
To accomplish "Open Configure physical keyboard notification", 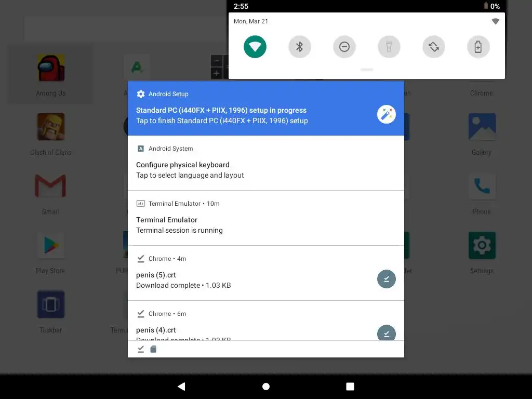I will pos(265,163).
